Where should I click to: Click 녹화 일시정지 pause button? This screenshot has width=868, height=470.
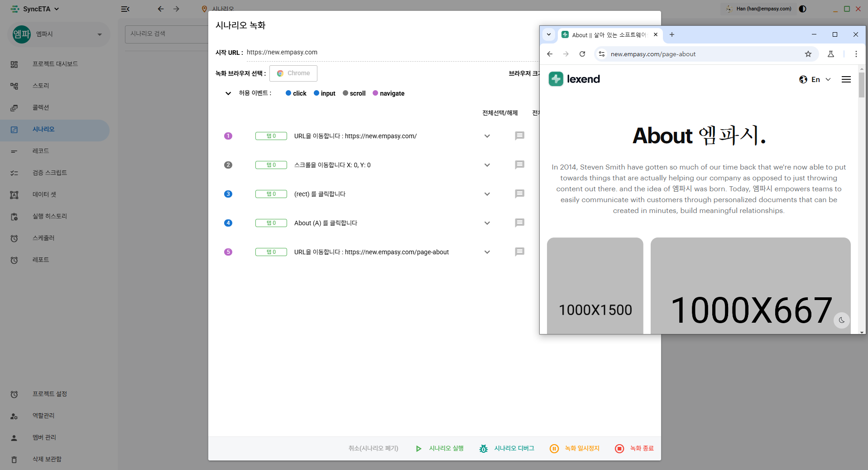click(x=575, y=448)
